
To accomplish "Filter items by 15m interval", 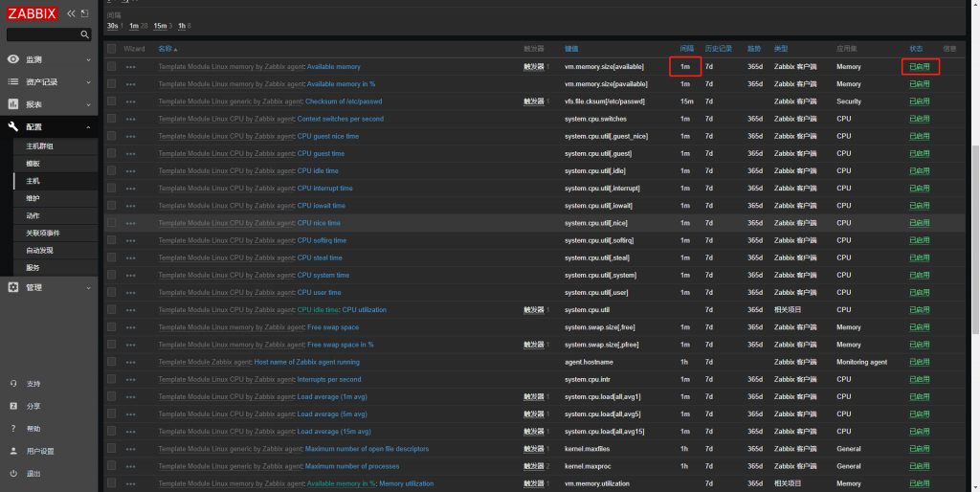I will click(x=160, y=26).
